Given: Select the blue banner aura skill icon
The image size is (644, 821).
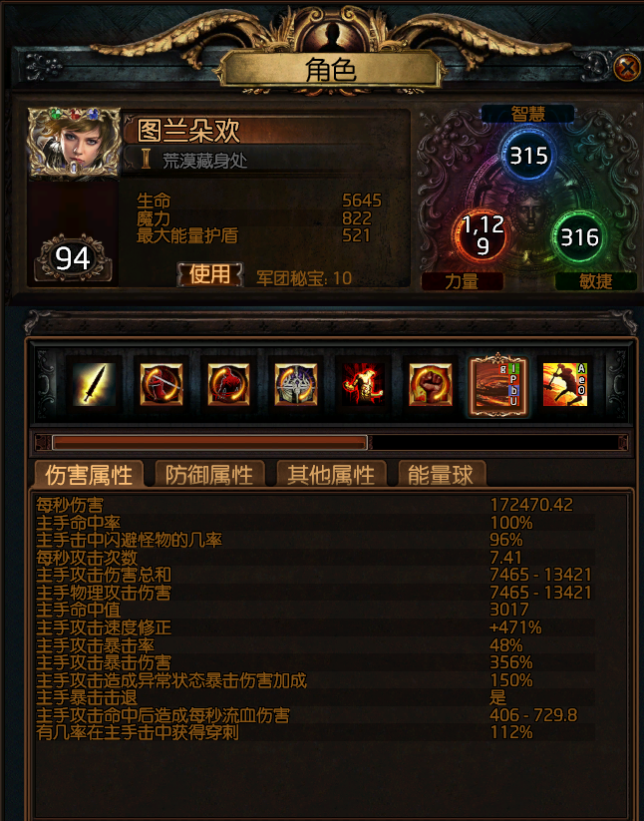Looking at the screenshot, I should pyautogui.click(x=296, y=385).
